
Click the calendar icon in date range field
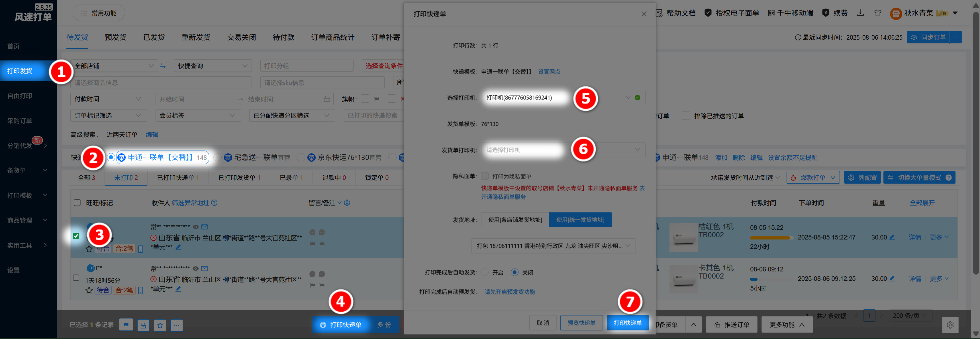coord(326,99)
